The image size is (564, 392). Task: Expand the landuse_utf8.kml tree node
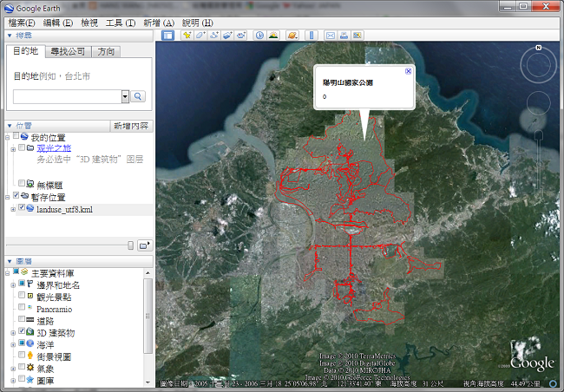pyautogui.click(x=12, y=208)
